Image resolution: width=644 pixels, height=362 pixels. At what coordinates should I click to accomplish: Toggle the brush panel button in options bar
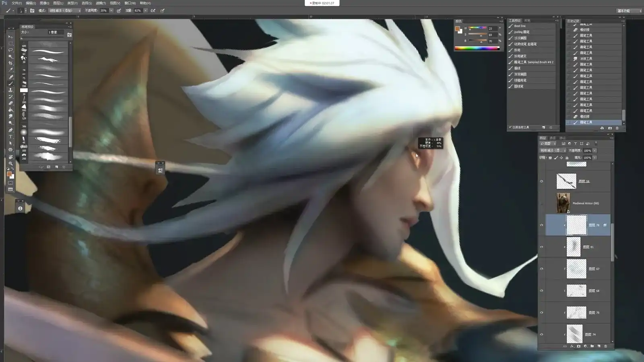point(32,10)
